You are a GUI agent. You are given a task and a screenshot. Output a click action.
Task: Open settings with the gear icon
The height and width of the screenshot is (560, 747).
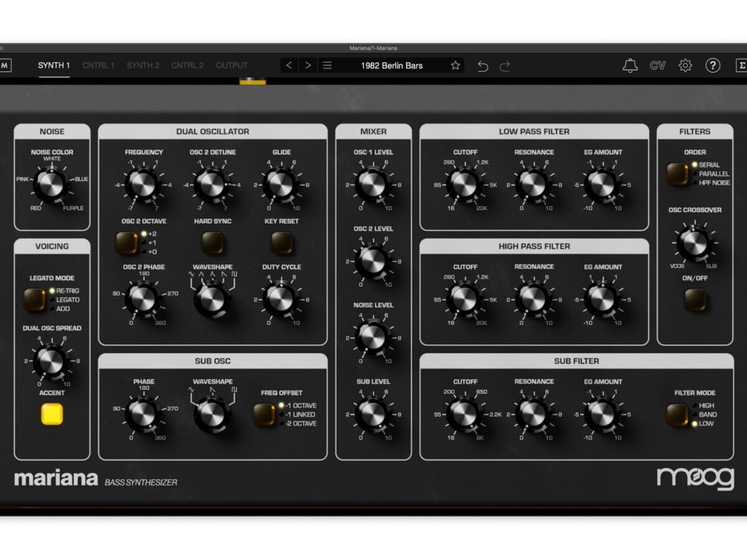[x=685, y=65]
